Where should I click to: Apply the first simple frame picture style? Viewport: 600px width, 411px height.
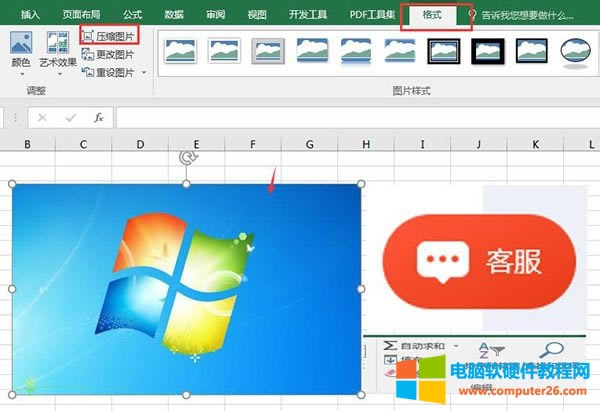[180, 51]
